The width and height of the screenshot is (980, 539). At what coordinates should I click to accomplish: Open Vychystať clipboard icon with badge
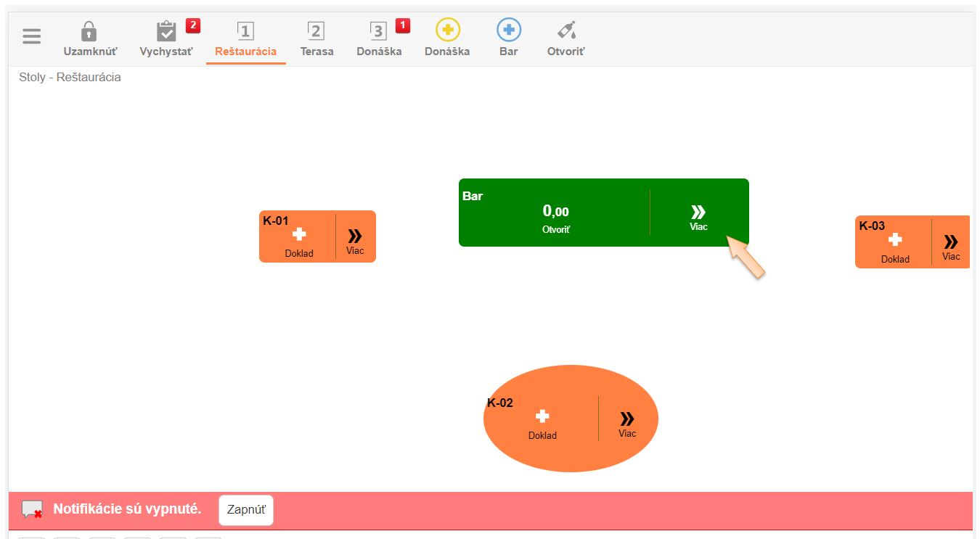tap(167, 32)
